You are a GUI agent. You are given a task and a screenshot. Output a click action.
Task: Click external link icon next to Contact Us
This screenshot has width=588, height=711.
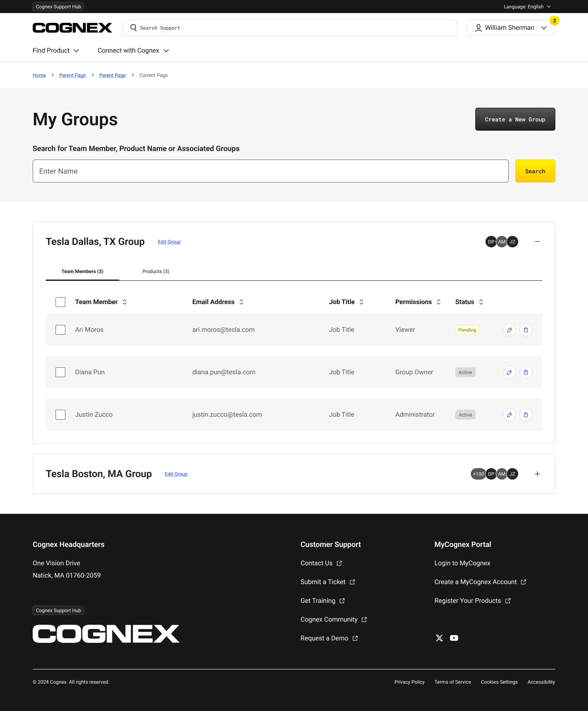[339, 563]
